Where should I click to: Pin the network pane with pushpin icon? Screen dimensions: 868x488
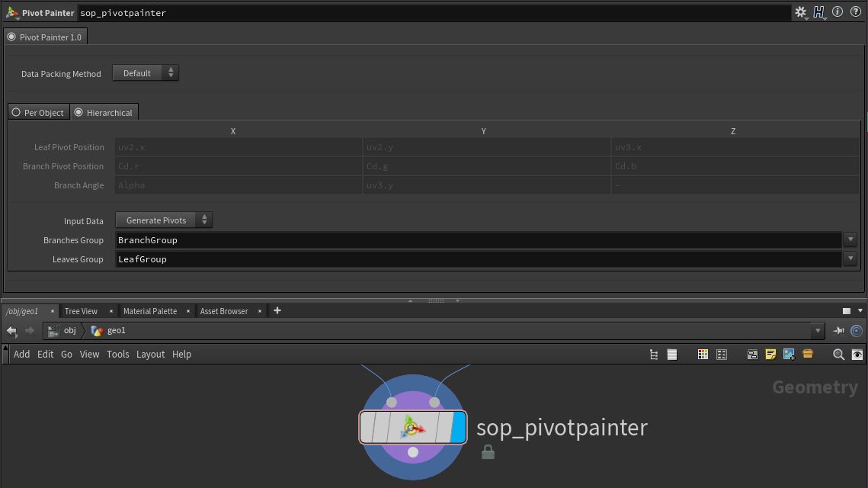pyautogui.click(x=838, y=331)
